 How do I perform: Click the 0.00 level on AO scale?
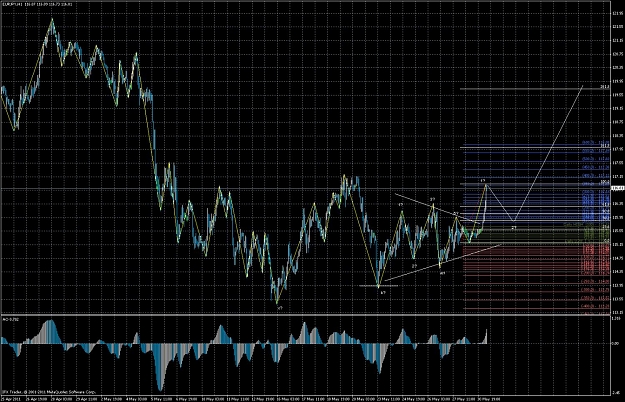pyautogui.click(x=617, y=343)
